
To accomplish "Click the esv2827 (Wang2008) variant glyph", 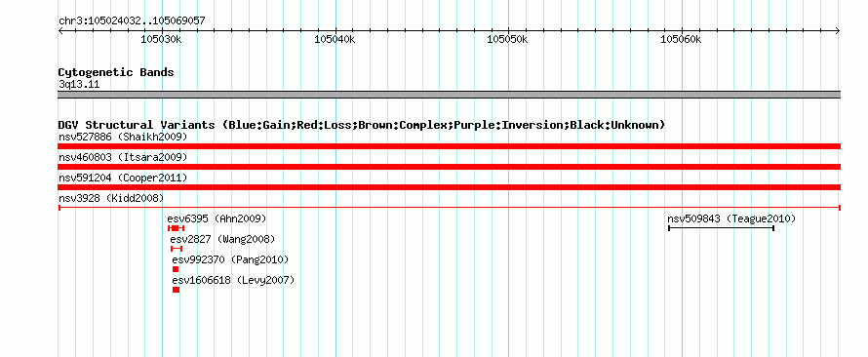I will (177, 249).
